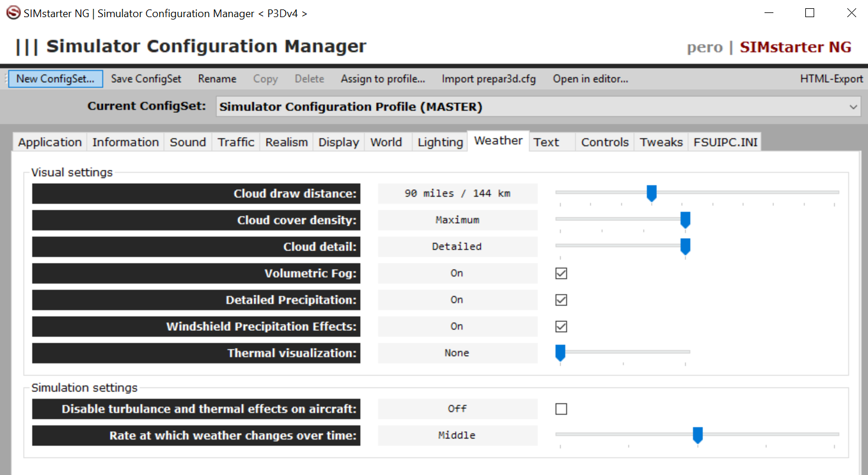
Task: Open the Current ConfigSet dropdown
Action: [538, 107]
